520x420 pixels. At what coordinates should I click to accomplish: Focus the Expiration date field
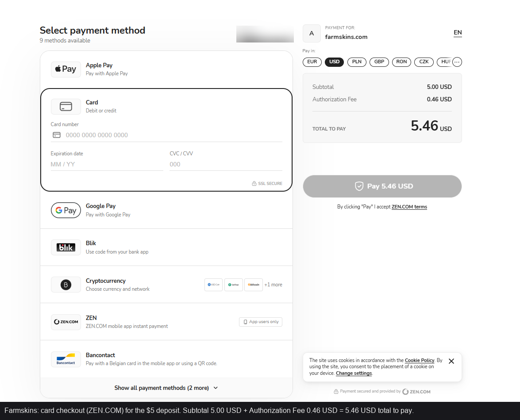pos(107,164)
